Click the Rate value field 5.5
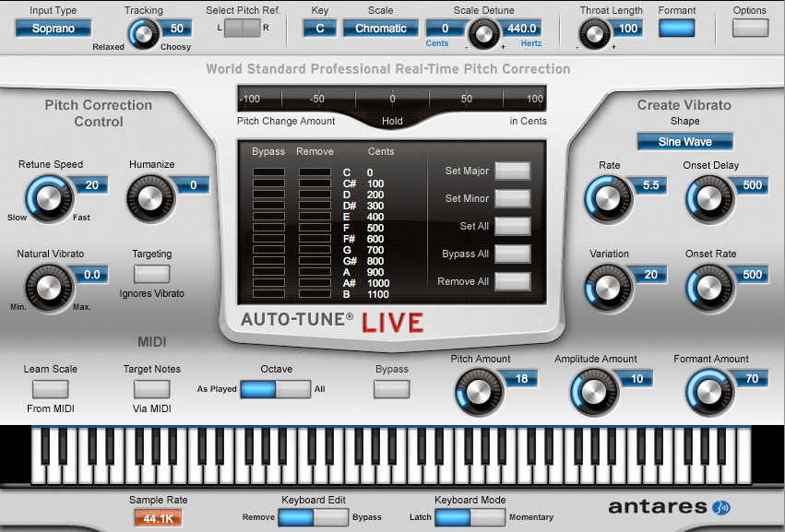This screenshot has height=532, width=785. pyautogui.click(x=651, y=185)
